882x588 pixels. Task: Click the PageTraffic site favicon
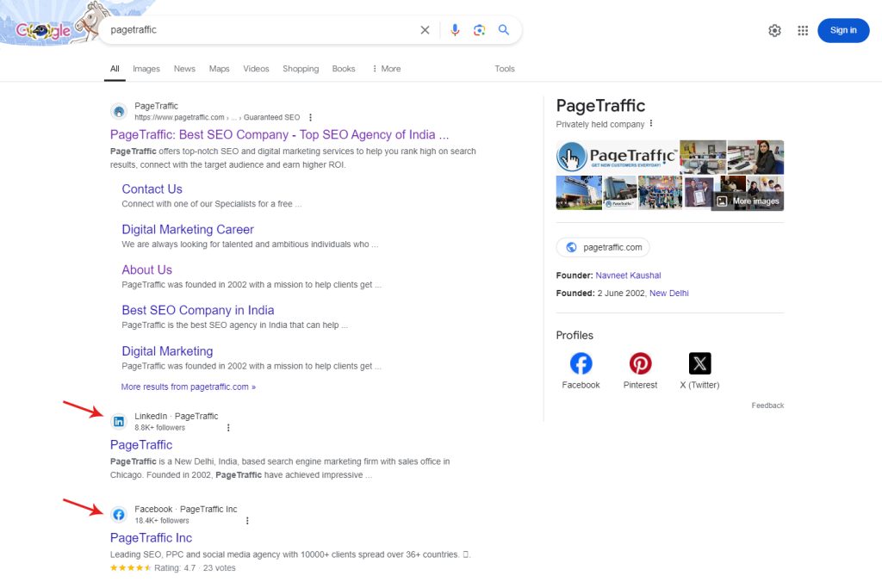click(119, 111)
